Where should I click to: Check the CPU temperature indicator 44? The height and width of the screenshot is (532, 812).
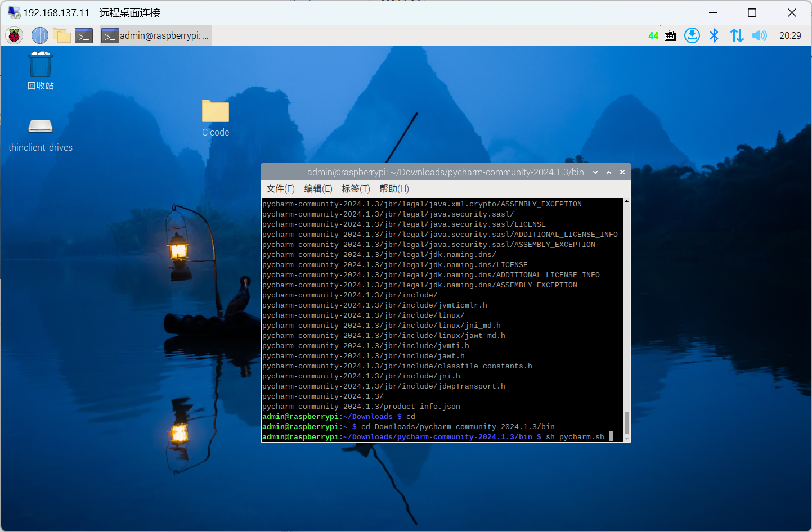tap(653, 36)
